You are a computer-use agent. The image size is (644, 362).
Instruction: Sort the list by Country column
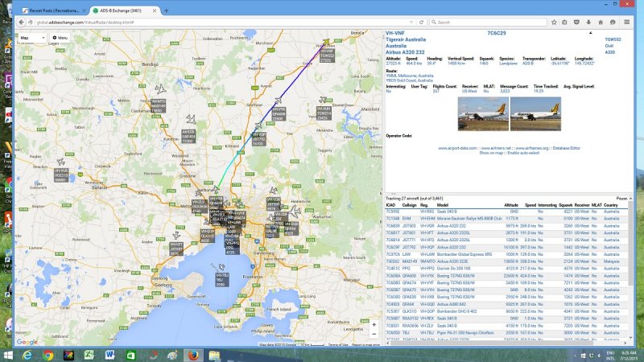611,205
